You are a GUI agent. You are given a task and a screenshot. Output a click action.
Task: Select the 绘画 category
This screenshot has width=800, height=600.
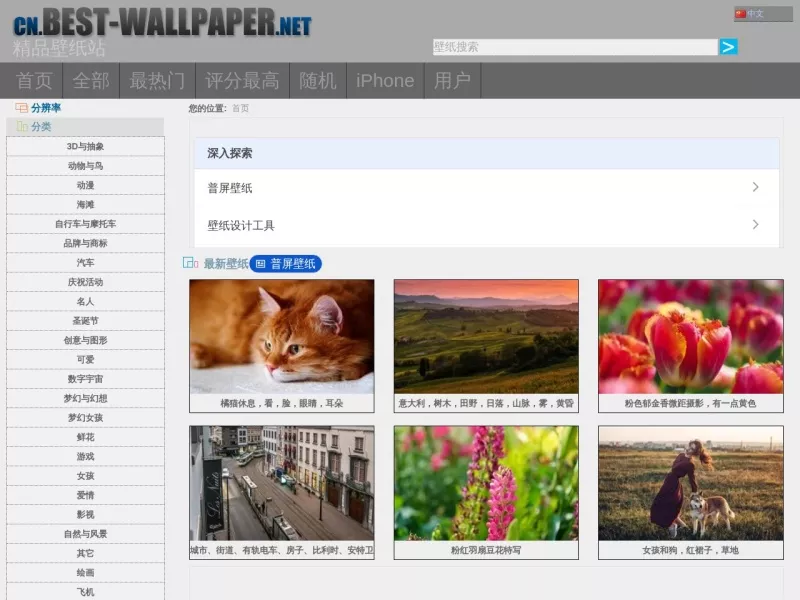(x=85, y=573)
